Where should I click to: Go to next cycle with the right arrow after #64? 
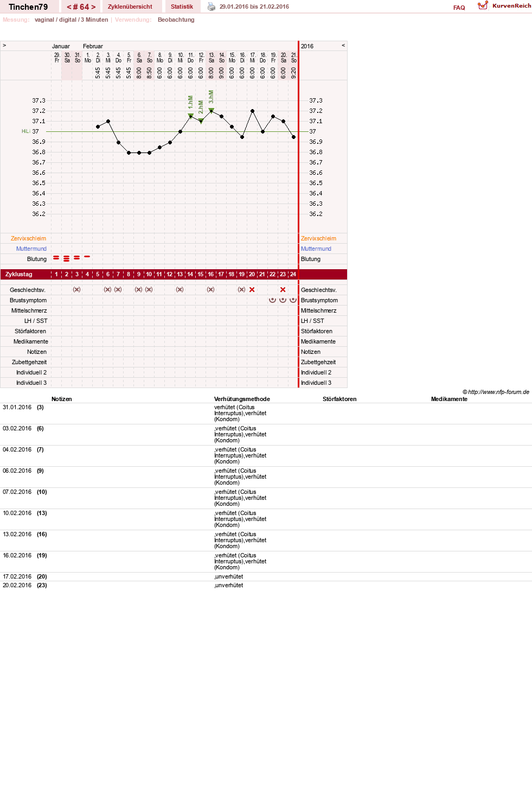(x=93, y=7)
